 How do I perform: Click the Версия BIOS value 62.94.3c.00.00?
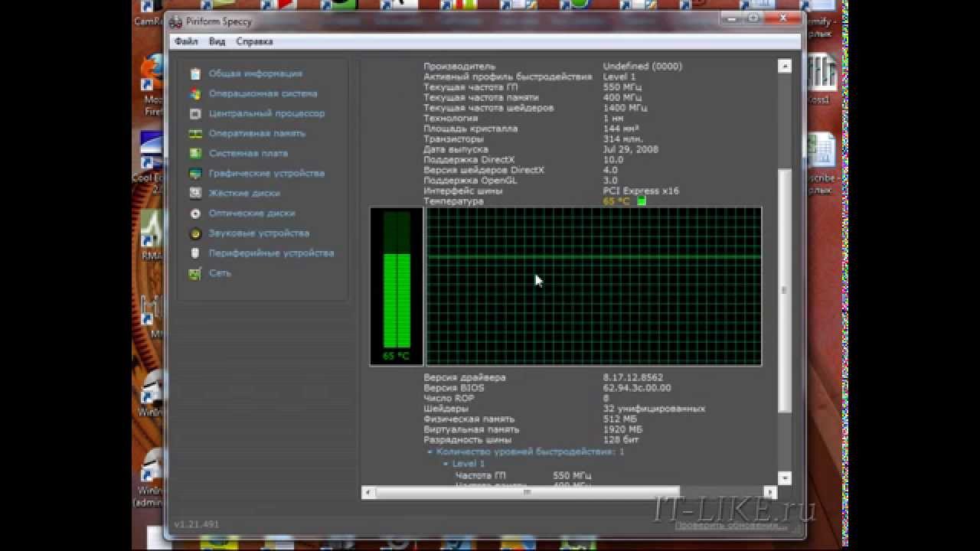click(x=637, y=388)
